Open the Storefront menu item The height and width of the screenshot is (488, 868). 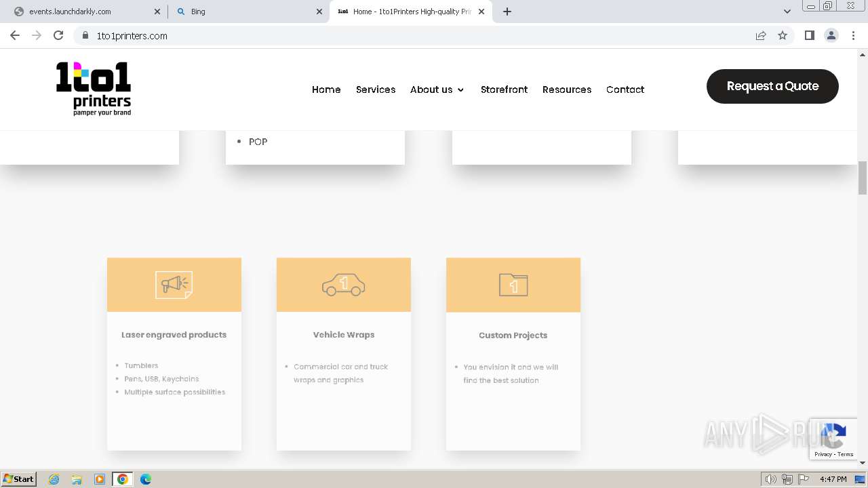504,89
